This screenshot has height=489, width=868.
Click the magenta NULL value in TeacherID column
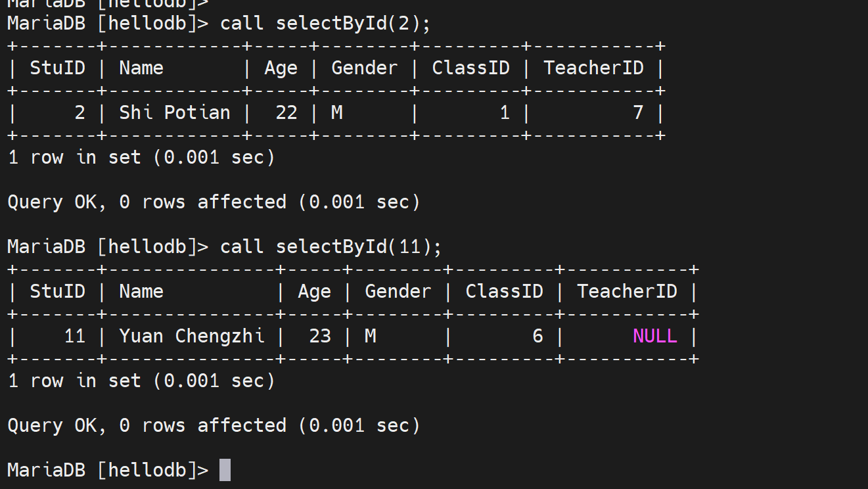pos(654,337)
